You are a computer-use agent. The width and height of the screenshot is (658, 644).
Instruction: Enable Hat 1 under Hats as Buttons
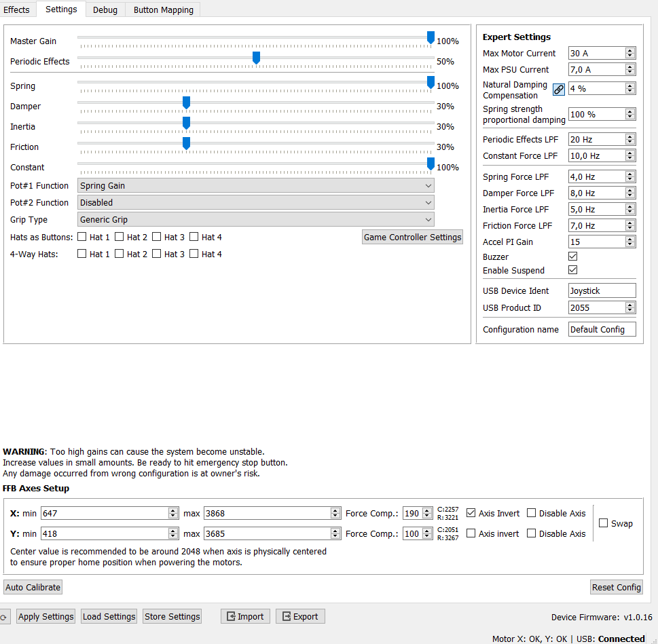82,237
